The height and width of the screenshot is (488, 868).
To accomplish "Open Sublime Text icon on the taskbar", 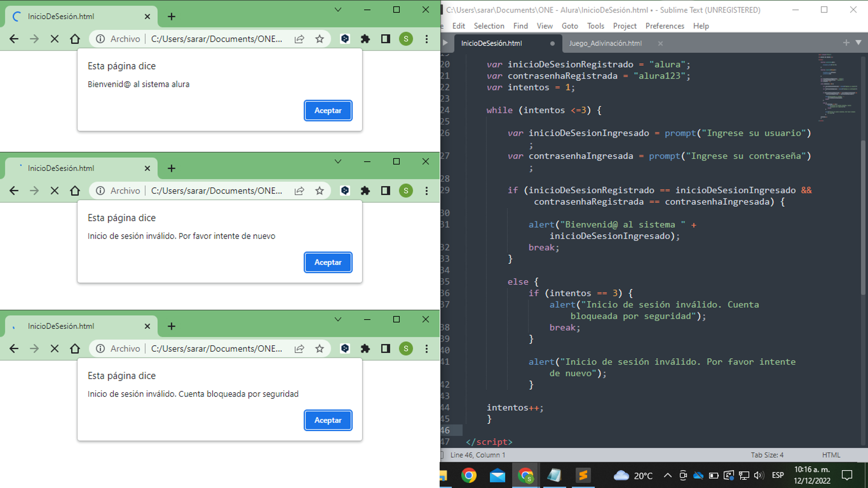I will coord(583,475).
